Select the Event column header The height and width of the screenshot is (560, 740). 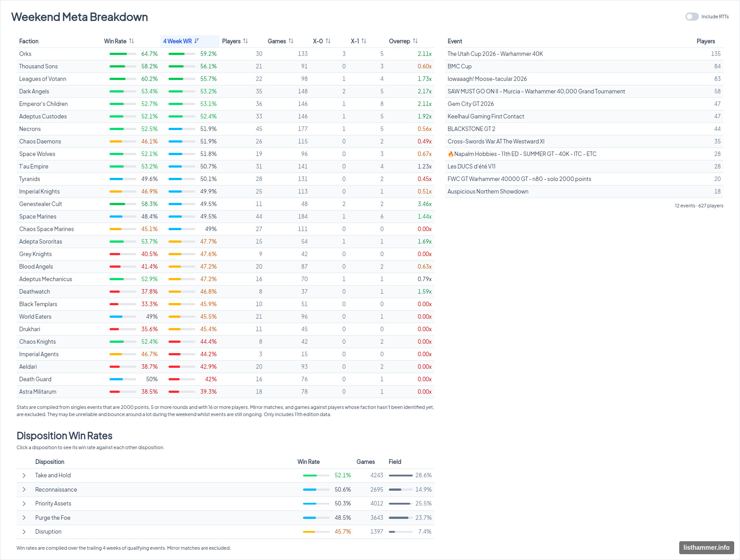(455, 41)
